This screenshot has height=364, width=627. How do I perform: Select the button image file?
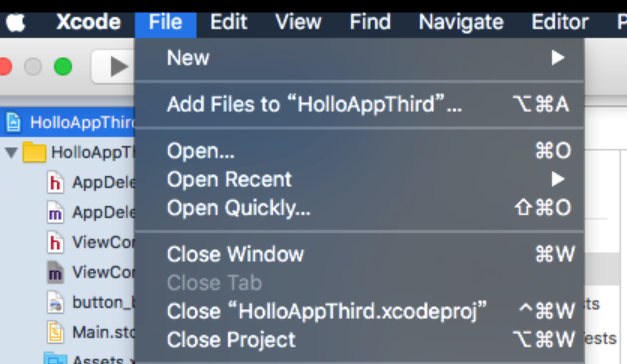pos(91,302)
